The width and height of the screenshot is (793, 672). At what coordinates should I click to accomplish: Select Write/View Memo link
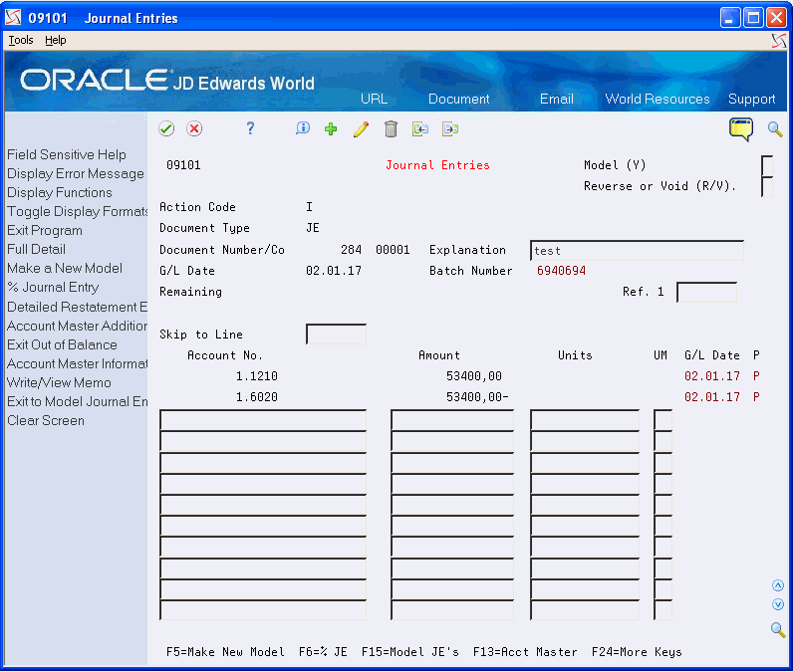tap(59, 382)
